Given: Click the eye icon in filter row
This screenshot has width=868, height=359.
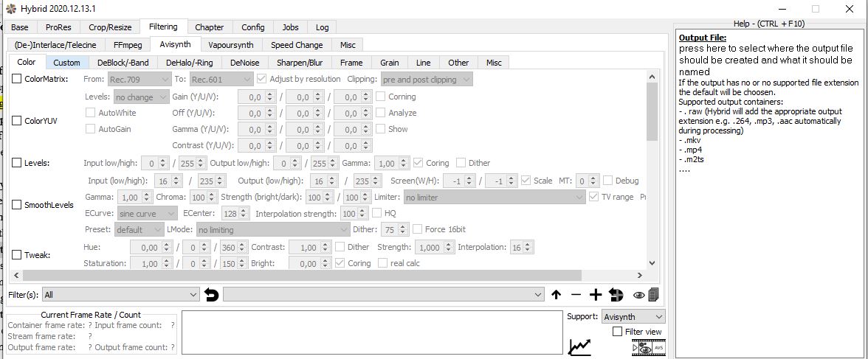Looking at the screenshot, I should click(638, 295).
